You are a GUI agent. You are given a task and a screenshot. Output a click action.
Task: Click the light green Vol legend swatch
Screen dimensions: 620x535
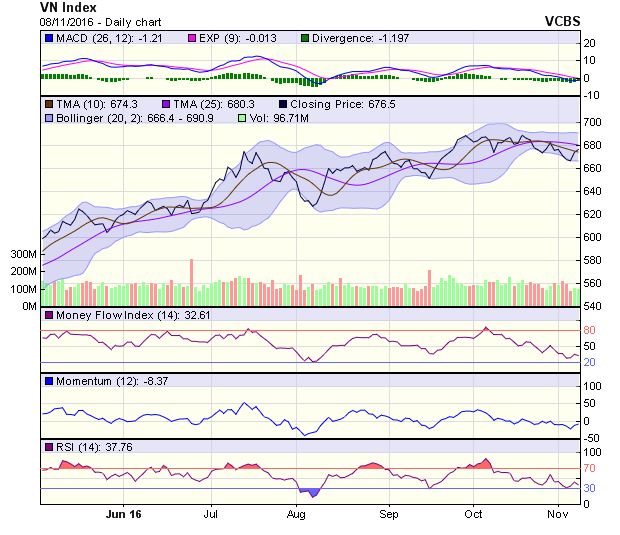(241, 118)
